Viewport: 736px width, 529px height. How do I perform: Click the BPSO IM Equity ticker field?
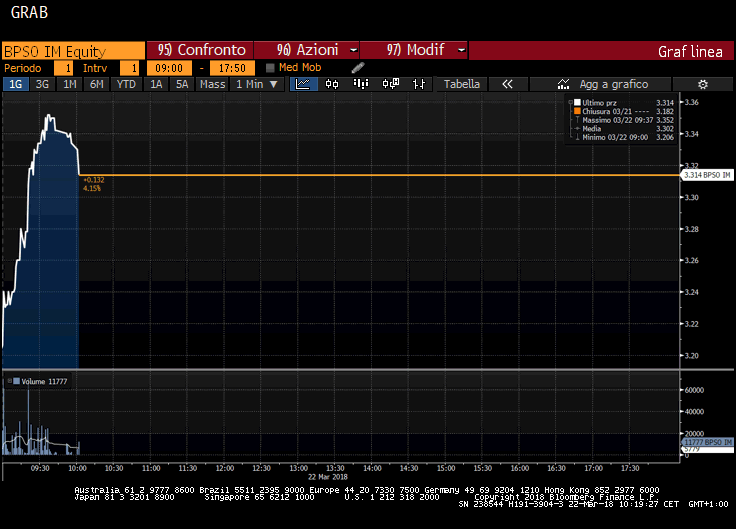click(72, 50)
